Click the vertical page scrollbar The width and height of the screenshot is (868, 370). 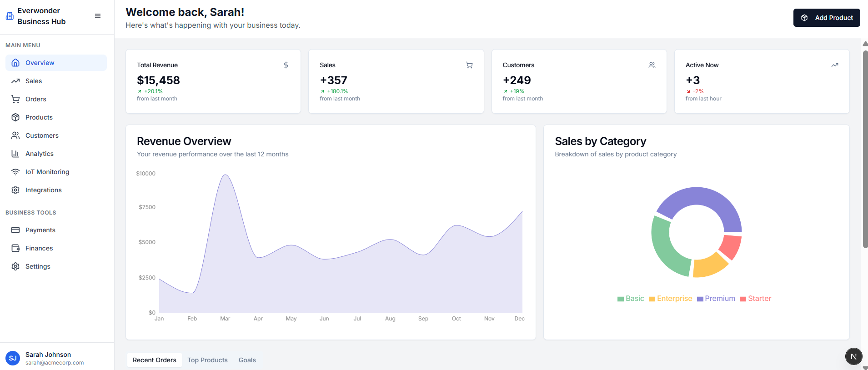(x=865, y=150)
